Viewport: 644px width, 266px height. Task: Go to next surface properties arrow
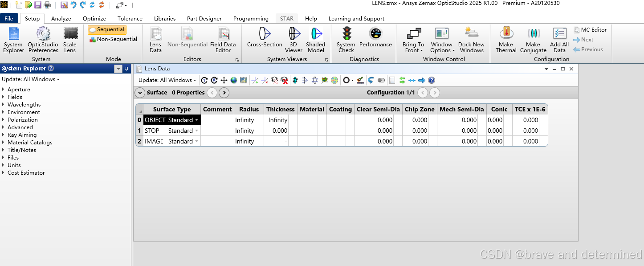tap(224, 93)
